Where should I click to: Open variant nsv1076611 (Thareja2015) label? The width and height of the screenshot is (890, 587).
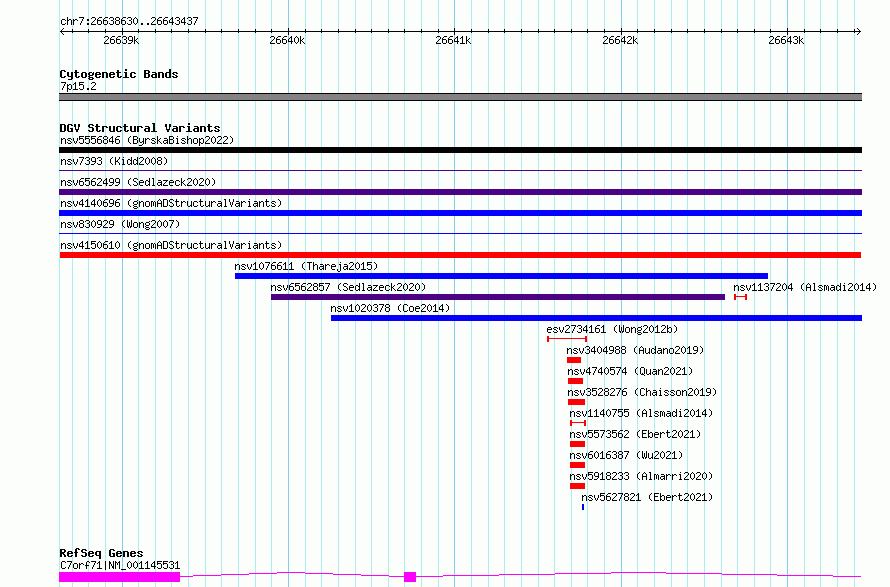306,266
